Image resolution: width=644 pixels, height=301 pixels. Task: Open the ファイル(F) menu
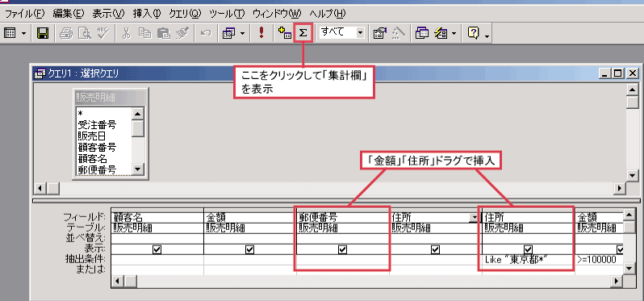click(25, 14)
